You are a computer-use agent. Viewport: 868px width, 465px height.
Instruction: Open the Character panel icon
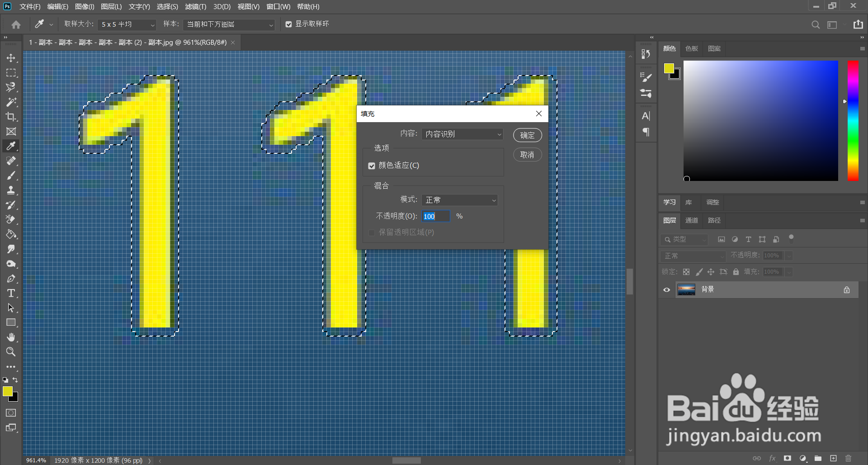(646, 116)
